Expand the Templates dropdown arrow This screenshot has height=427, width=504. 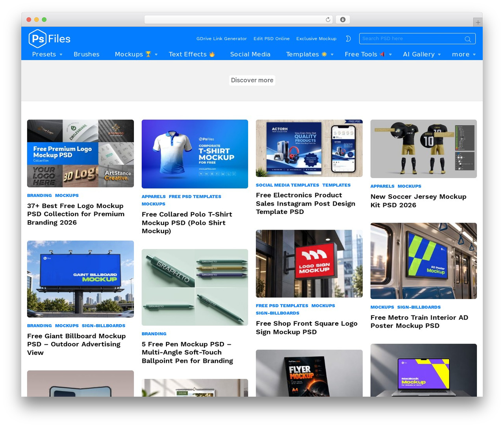(x=332, y=55)
